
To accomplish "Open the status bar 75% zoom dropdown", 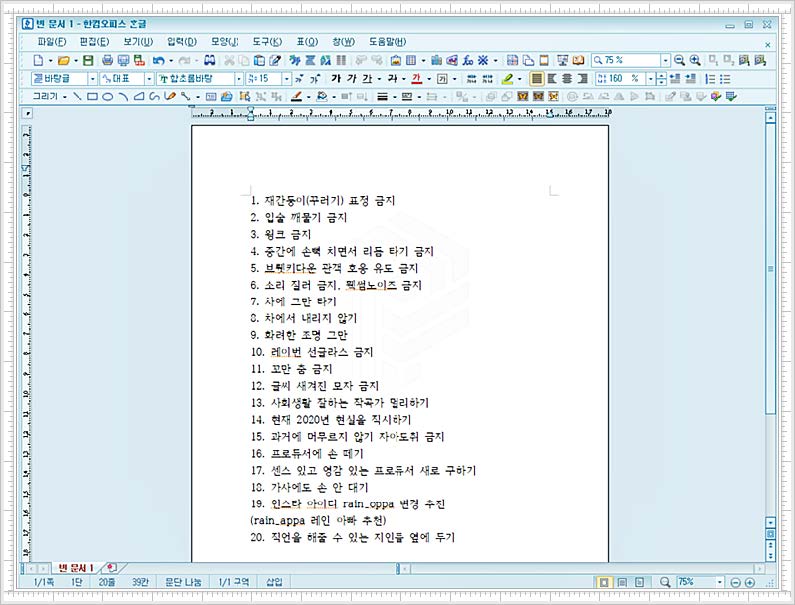I will 719,582.
